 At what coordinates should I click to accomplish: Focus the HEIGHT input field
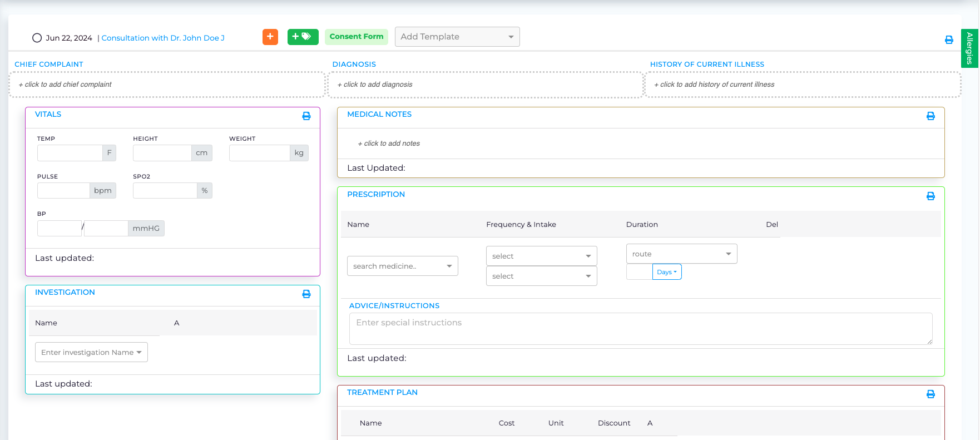pos(162,153)
